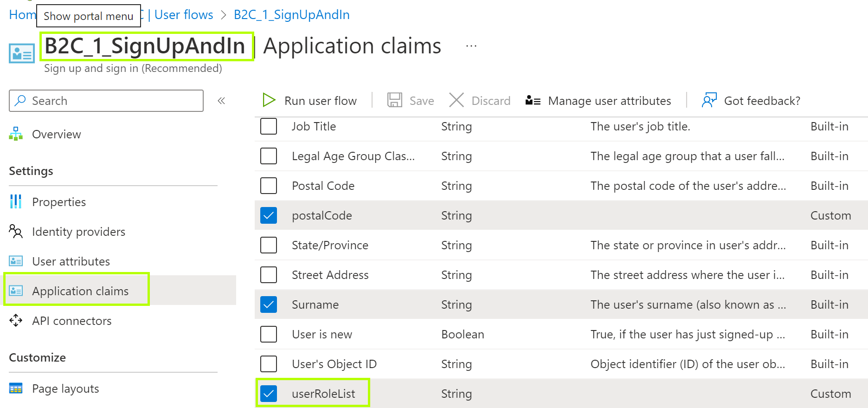Click the Overview sidebar icon

point(16,134)
